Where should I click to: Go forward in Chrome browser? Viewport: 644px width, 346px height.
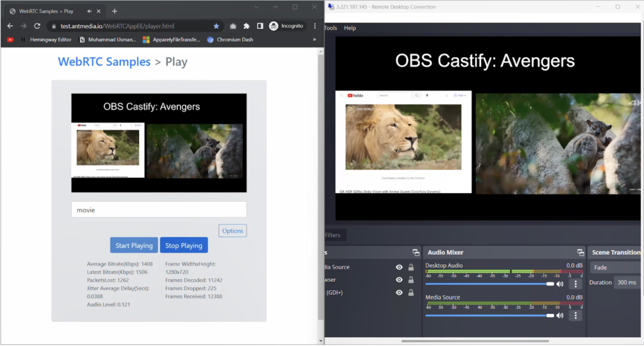pos(23,26)
